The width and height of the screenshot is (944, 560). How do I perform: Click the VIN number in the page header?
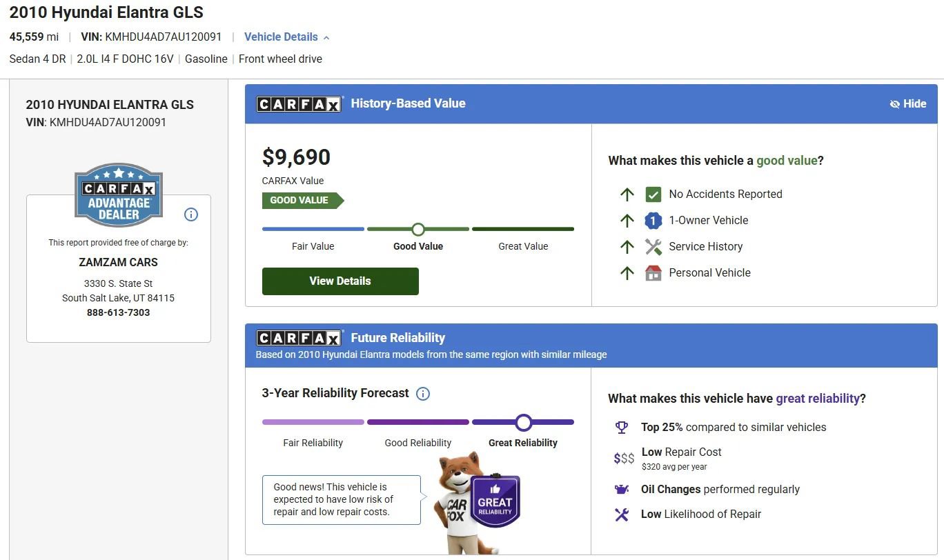(x=164, y=37)
